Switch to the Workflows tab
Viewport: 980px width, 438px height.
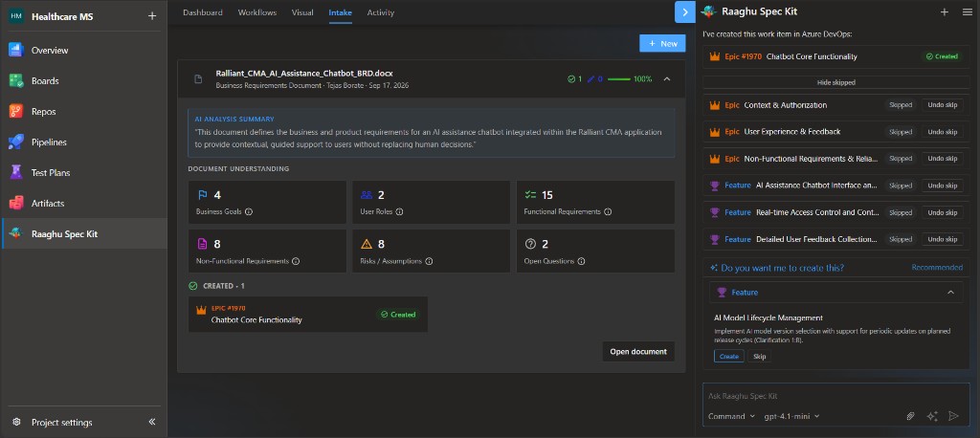(256, 12)
